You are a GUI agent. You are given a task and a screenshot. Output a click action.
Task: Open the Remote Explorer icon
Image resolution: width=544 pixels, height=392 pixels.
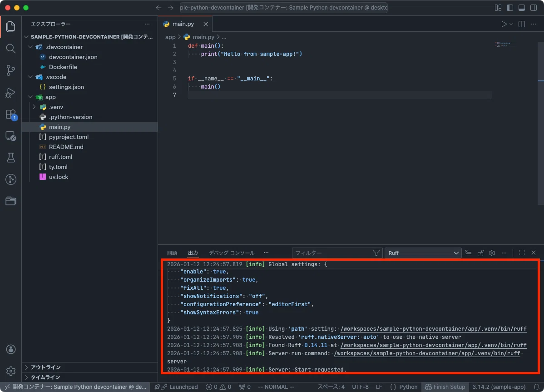[11, 136]
